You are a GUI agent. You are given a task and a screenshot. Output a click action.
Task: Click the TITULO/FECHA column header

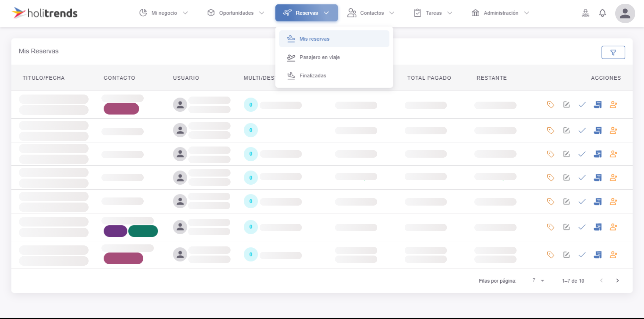(x=44, y=78)
